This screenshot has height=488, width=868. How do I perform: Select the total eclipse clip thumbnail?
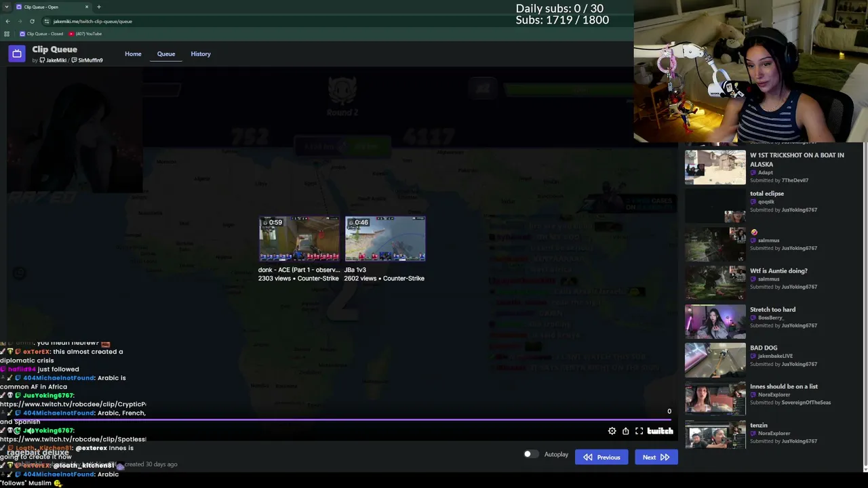point(715,206)
